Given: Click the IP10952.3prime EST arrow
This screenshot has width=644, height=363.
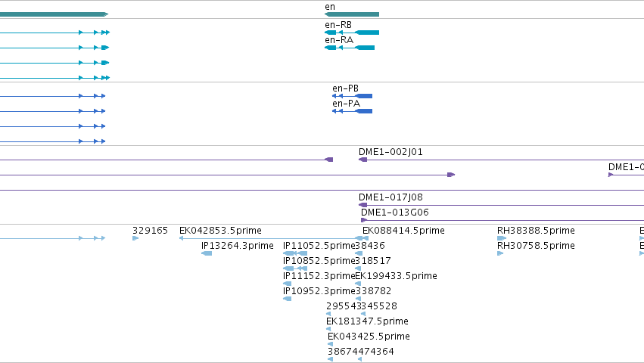Looking at the screenshot, I should 287,299.
